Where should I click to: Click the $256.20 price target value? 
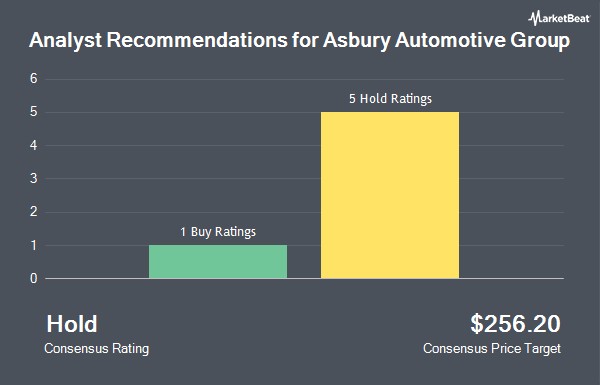[x=515, y=324]
